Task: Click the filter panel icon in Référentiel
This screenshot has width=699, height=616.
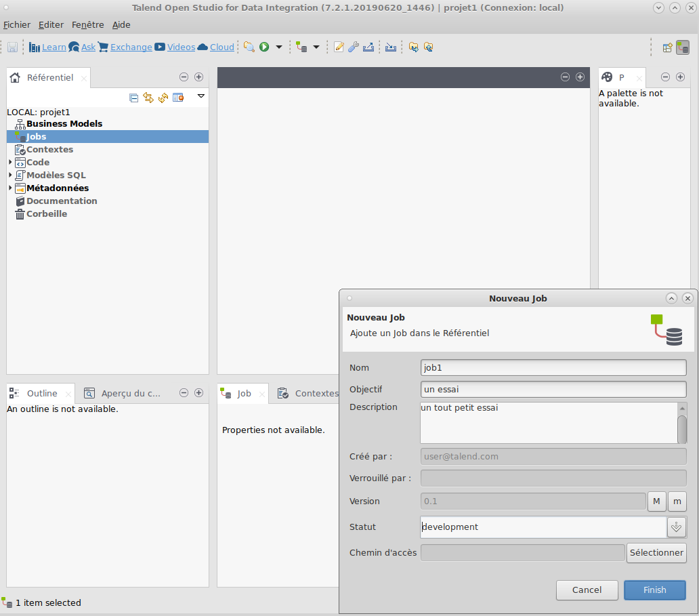Action: coord(178,98)
